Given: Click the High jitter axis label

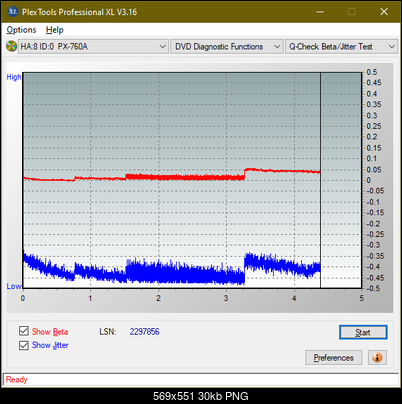Looking at the screenshot, I should pos(14,77).
